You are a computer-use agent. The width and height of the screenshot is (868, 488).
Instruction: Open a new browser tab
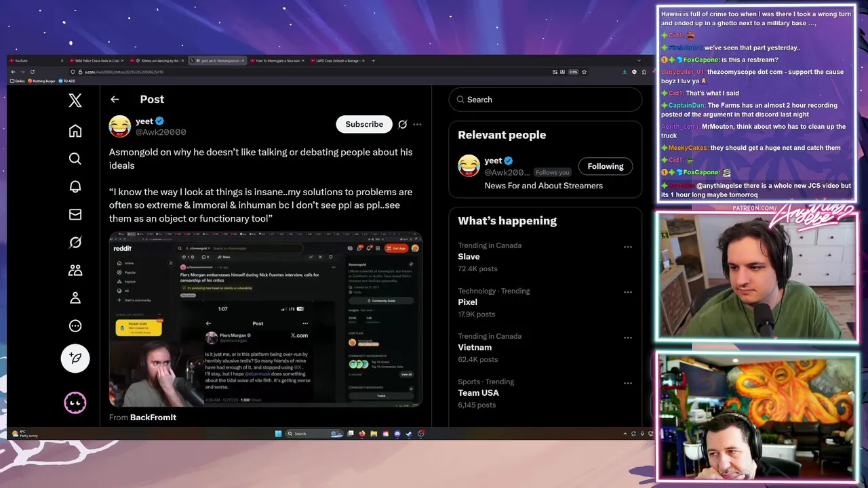(x=373, y=61)
